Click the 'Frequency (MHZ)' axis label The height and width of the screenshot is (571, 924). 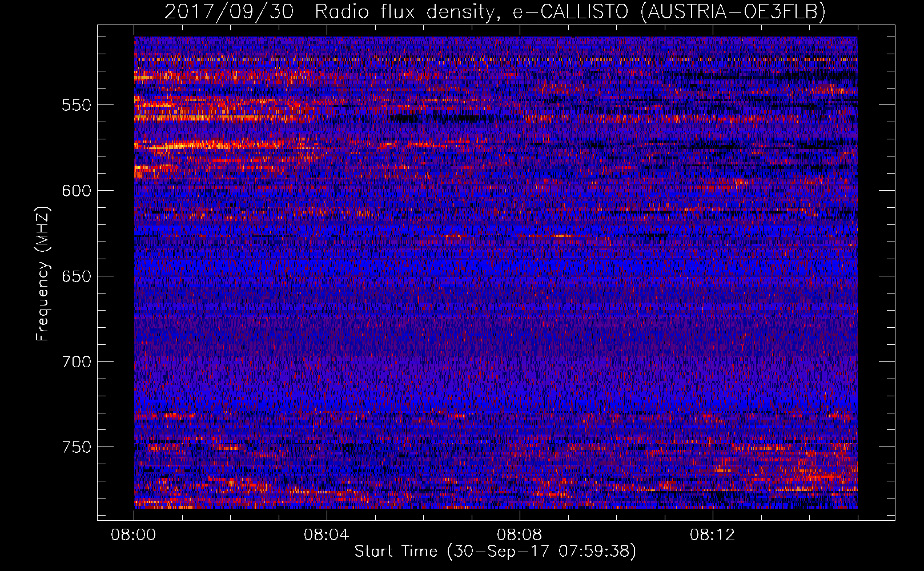coord(43,274)
